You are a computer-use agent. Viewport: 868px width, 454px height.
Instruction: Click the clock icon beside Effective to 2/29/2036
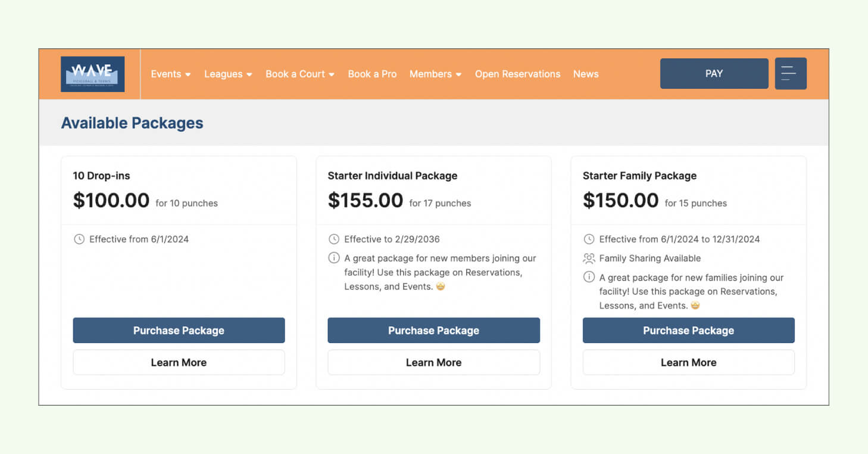[334, 239]
